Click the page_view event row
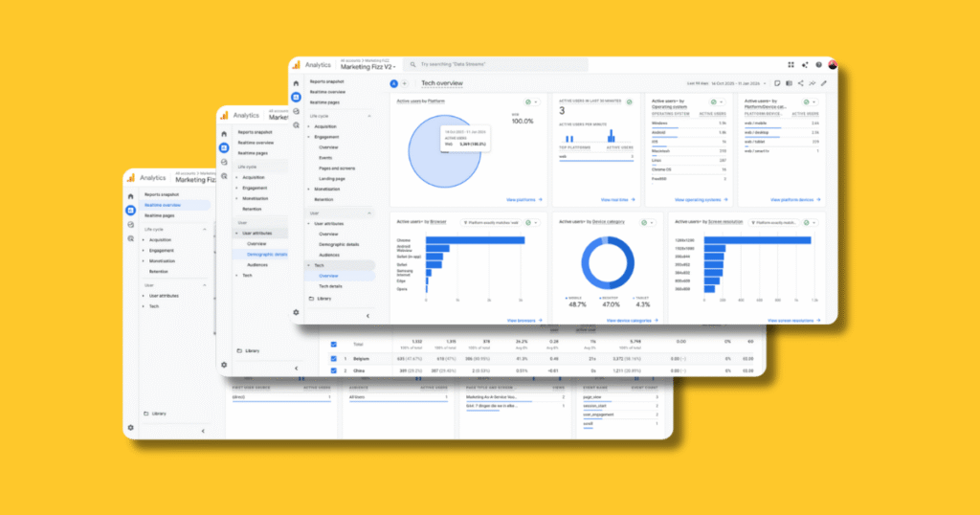980x515 pixels. (620, 397)
